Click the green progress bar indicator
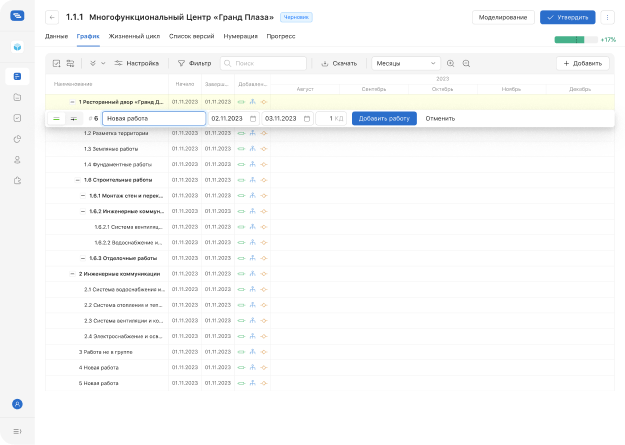 [569, 39]
